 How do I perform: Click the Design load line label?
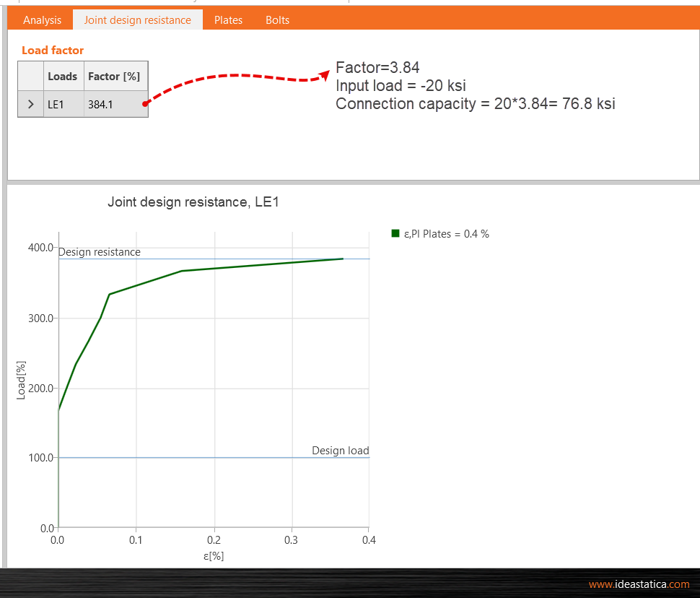tap(340, 451)
